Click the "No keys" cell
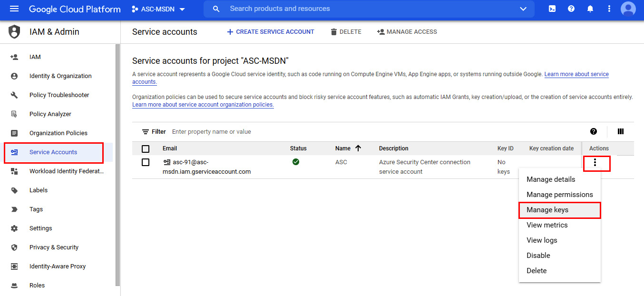This screenshot has width=644, height=296. point(504,167)
